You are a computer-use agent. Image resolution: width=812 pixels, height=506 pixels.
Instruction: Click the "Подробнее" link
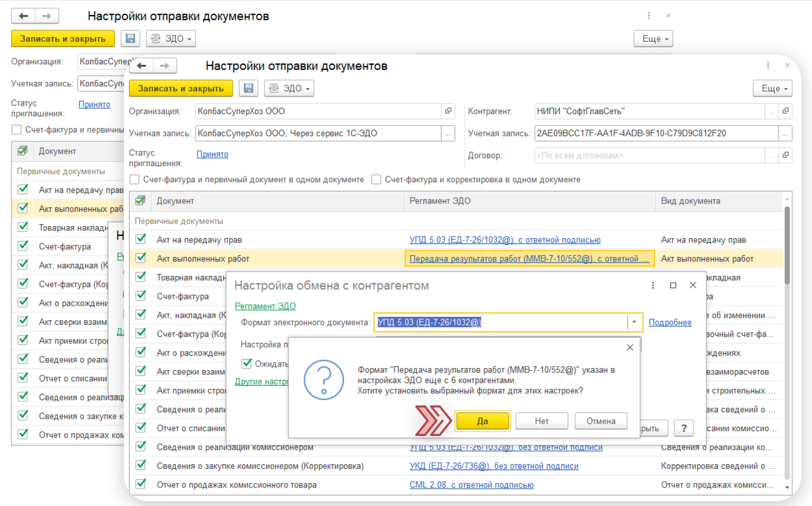coord(670,322)
